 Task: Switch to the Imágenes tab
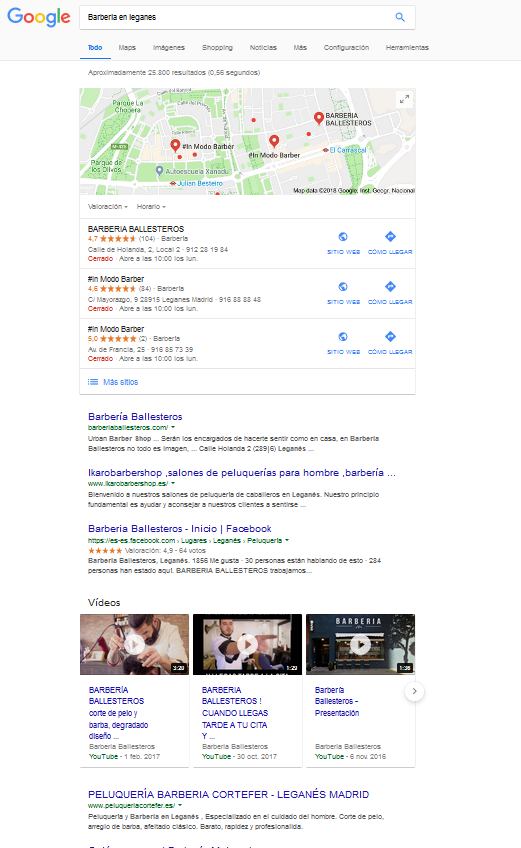pos(169,48)
